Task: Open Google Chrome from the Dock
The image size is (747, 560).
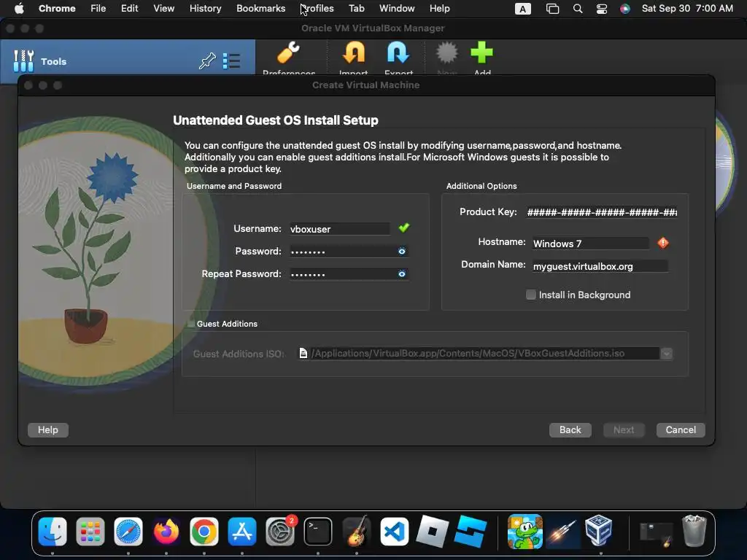Action: [204, 532]
